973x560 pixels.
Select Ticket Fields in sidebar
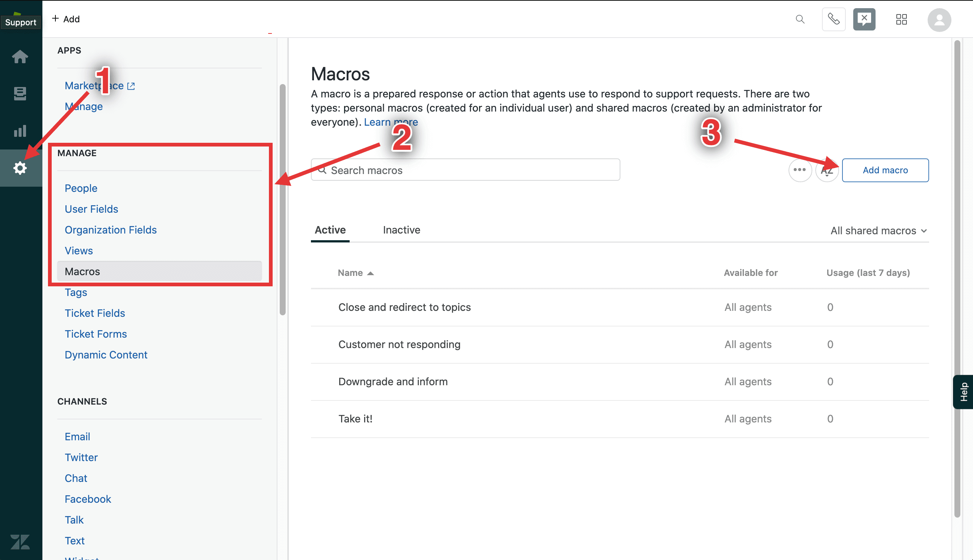94,313
